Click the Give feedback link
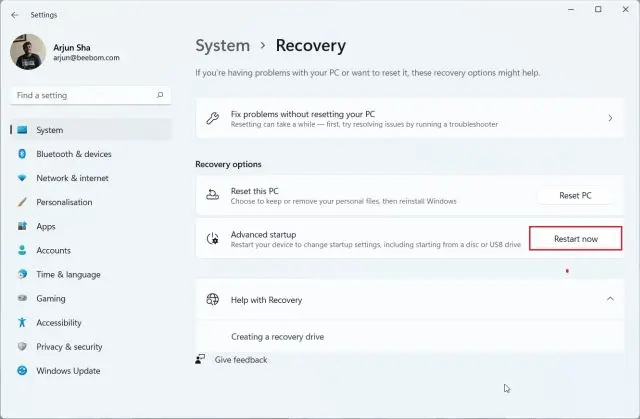This screenshot has height=419, width=640. click(x=241, y=359)
